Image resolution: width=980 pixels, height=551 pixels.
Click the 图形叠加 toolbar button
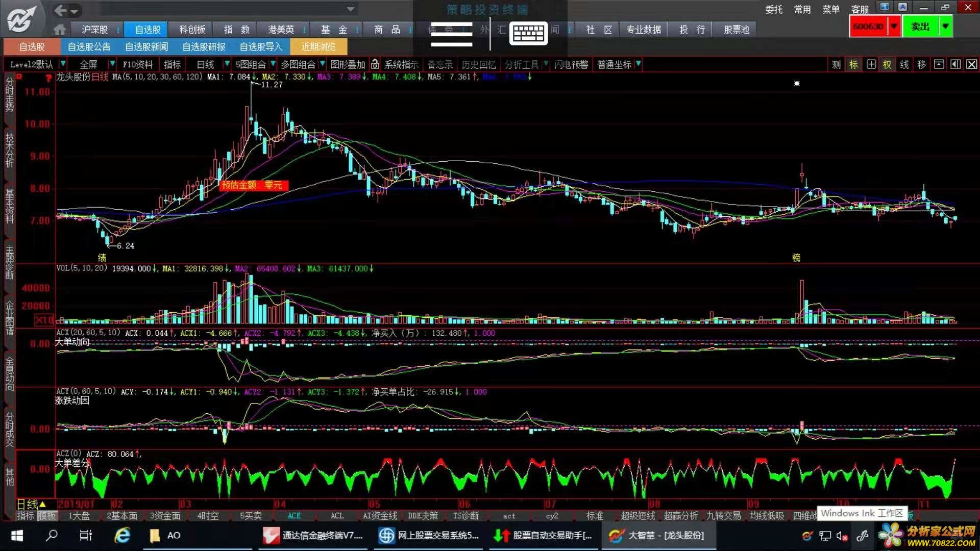(x=348, y=64)
